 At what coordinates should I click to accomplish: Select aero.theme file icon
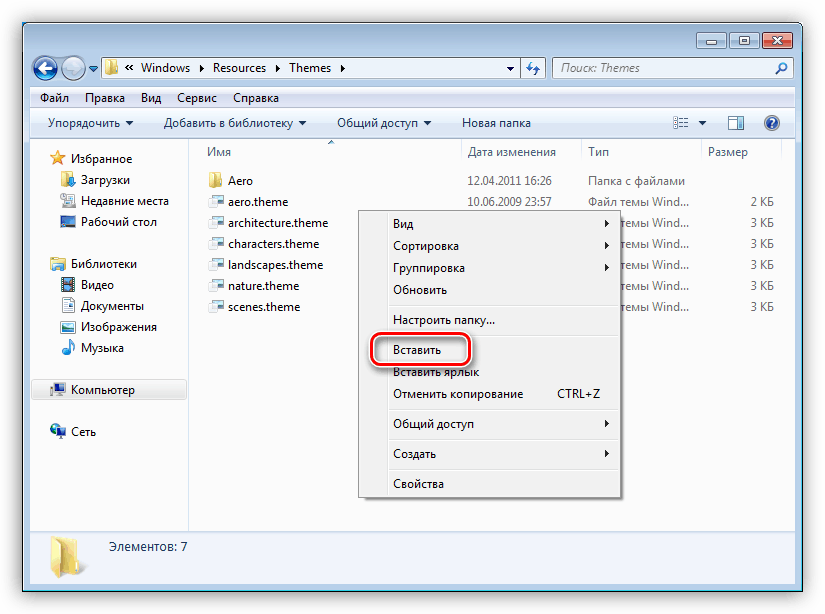tap(216, 202)
